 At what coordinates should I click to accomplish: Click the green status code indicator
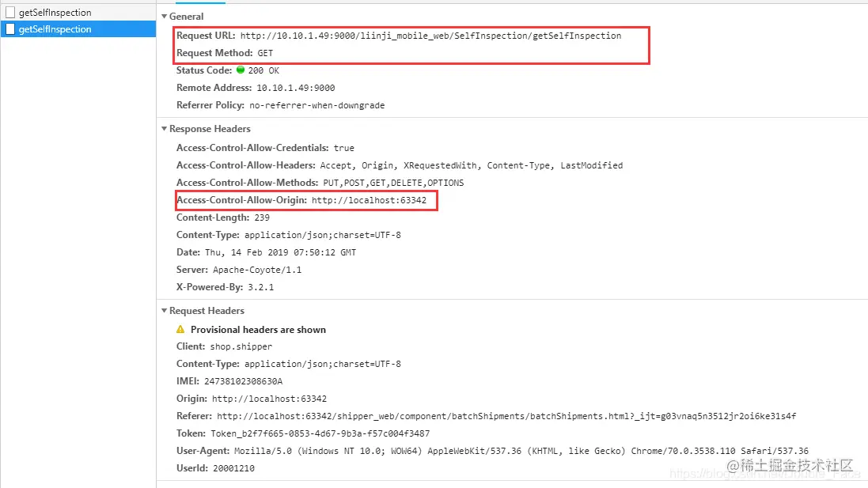pyautogui.click(x=241, y=70)
